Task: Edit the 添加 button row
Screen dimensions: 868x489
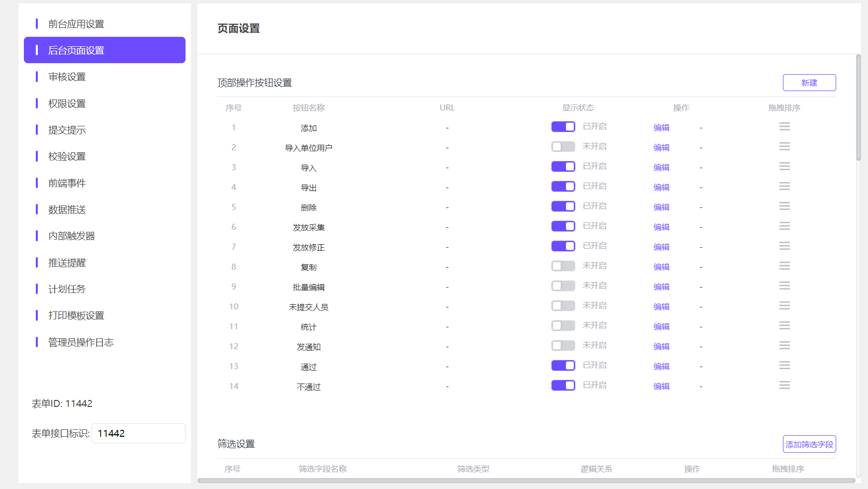Action: pyautogui.click(x=661, y=128)
